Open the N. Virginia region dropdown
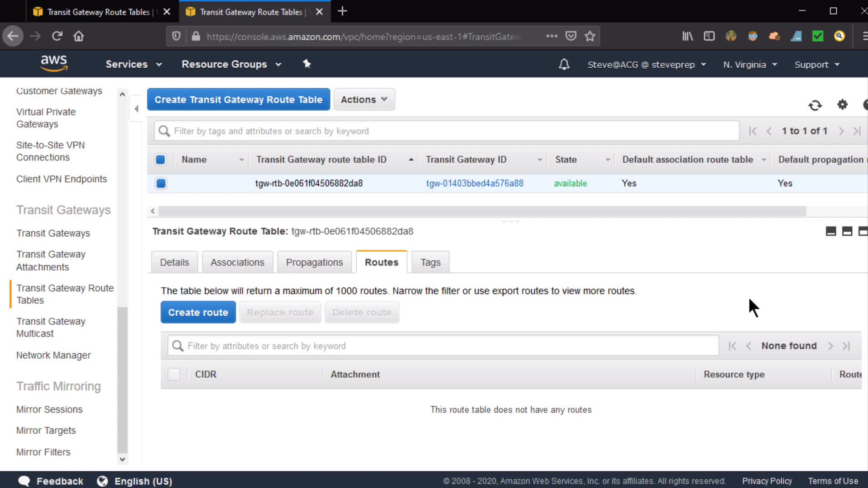868x488 pixels. (750, 65)
